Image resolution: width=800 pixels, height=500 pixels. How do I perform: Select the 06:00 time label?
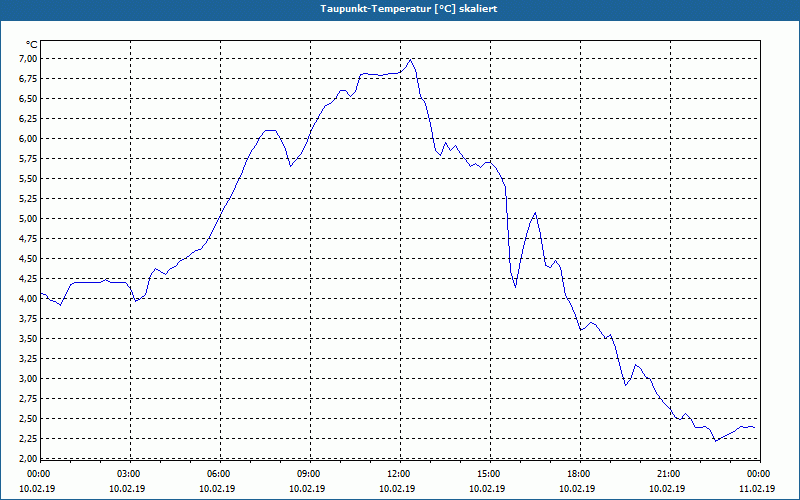[217, 474]
